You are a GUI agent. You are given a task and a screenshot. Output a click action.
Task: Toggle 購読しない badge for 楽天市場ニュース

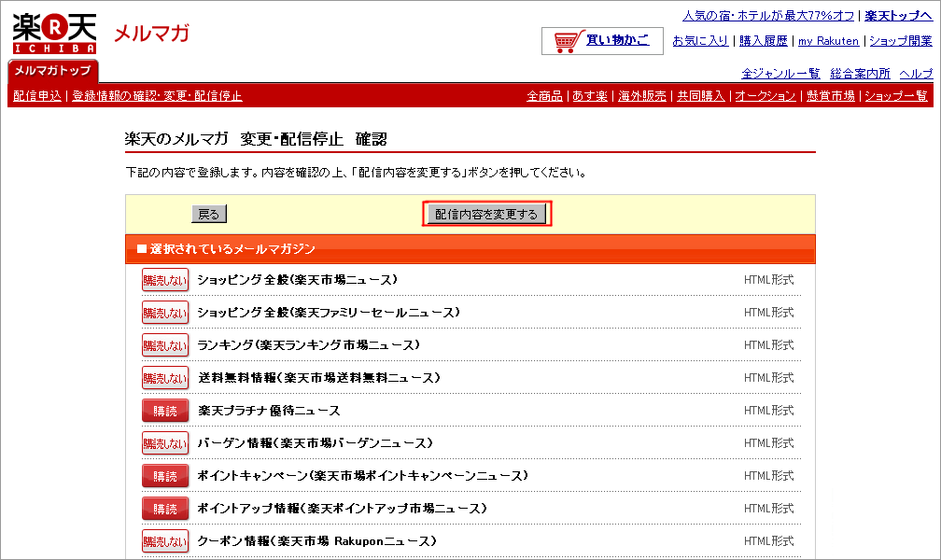(165, 280)
